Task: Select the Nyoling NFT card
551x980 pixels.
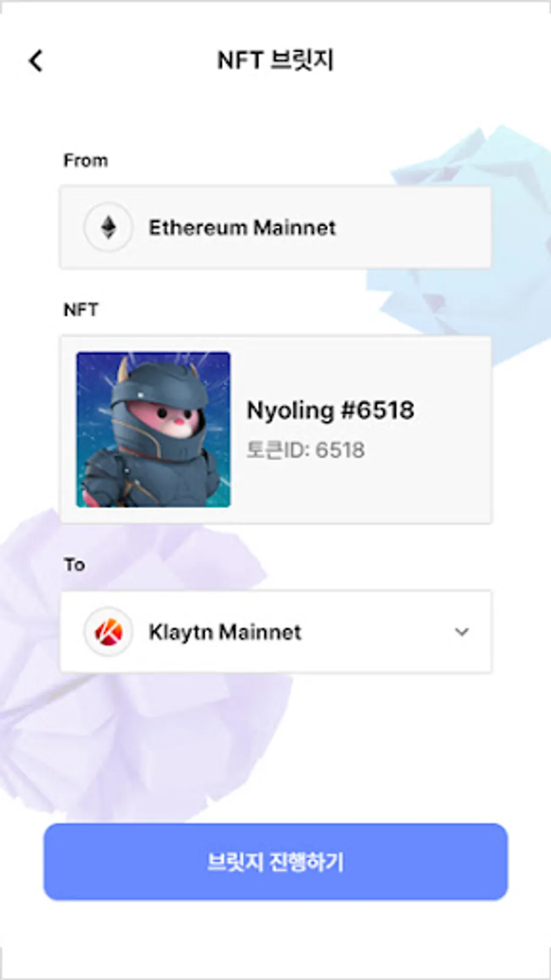Action: pos(275,429)
